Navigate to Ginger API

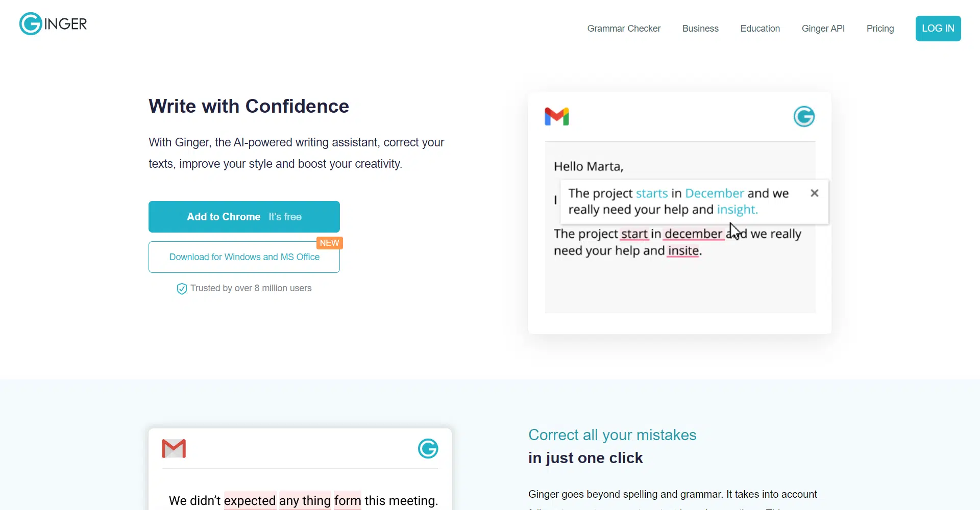coord(823,29)
